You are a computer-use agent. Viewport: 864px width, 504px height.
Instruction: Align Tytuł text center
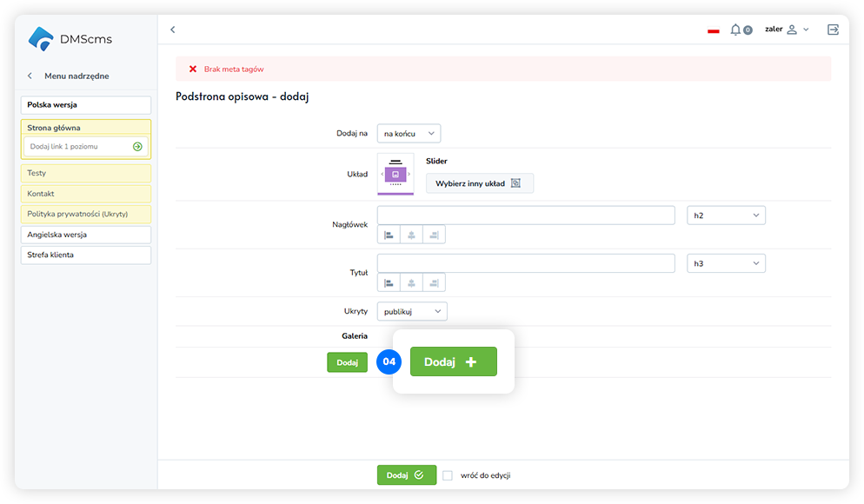[412, 283]
